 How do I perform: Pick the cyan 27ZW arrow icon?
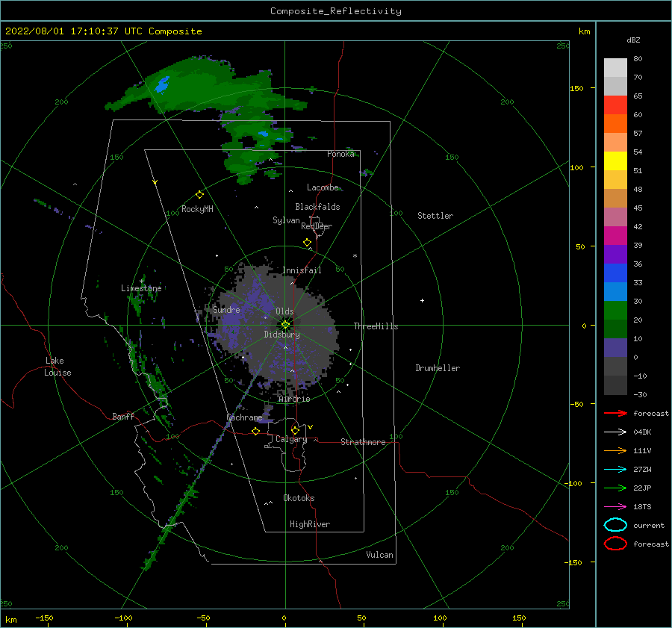coord(615,470)
